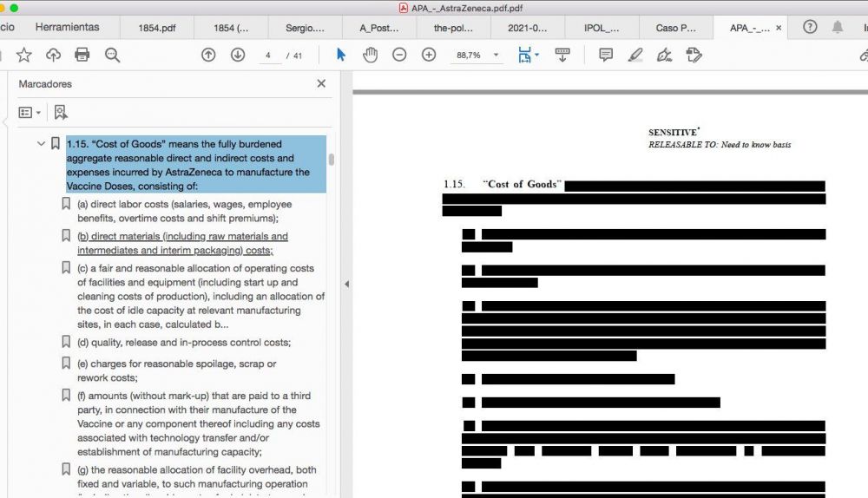
Task: Click the upload to cloud icon
Action: pos(53,55)
